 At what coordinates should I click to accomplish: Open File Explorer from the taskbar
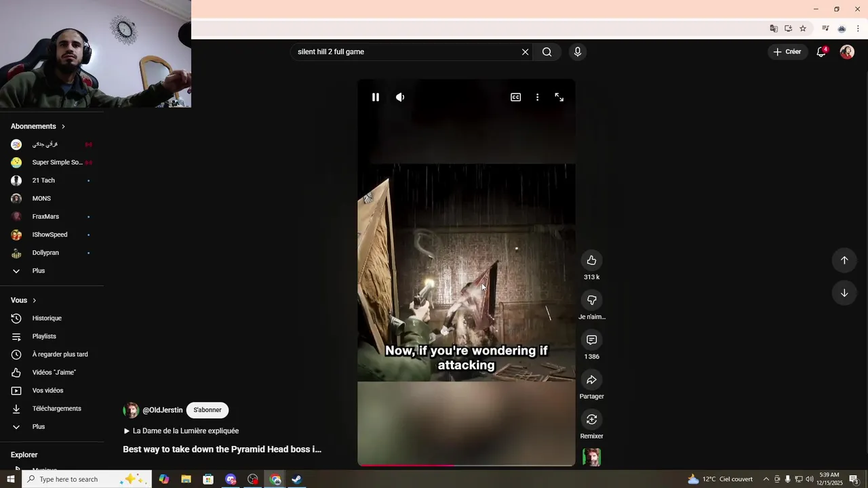coord(186,479)
